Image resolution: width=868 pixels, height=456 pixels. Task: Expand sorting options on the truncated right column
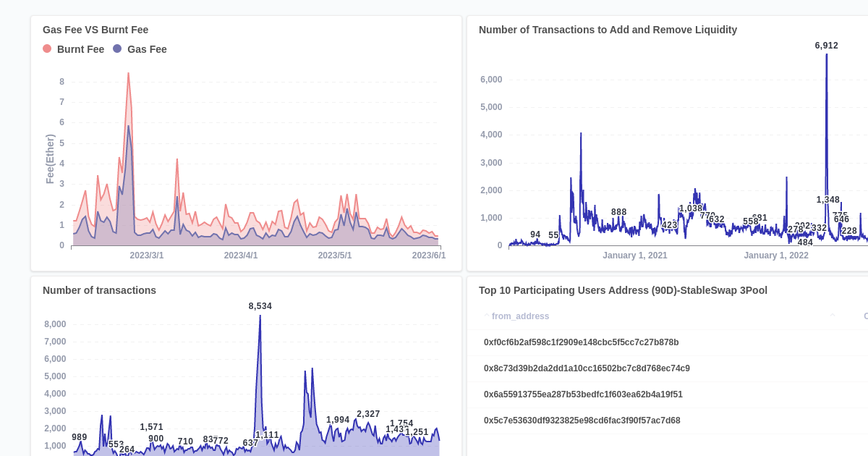point(831,316)
